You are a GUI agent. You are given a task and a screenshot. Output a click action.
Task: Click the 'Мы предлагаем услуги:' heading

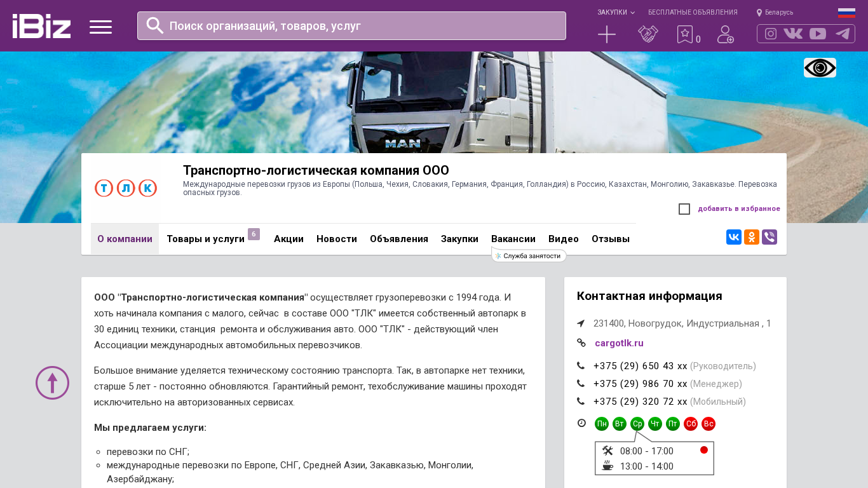click(150, 428)
